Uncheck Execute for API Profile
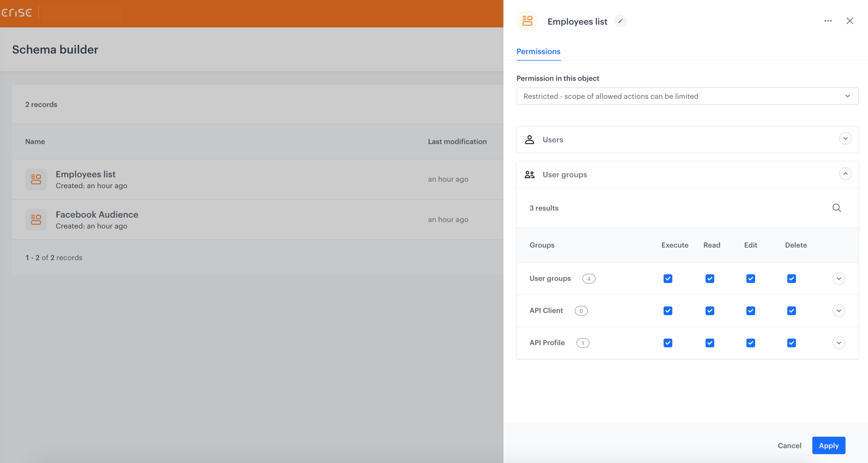868x463 pixels. pyautogui.click(x=667, y=343)
